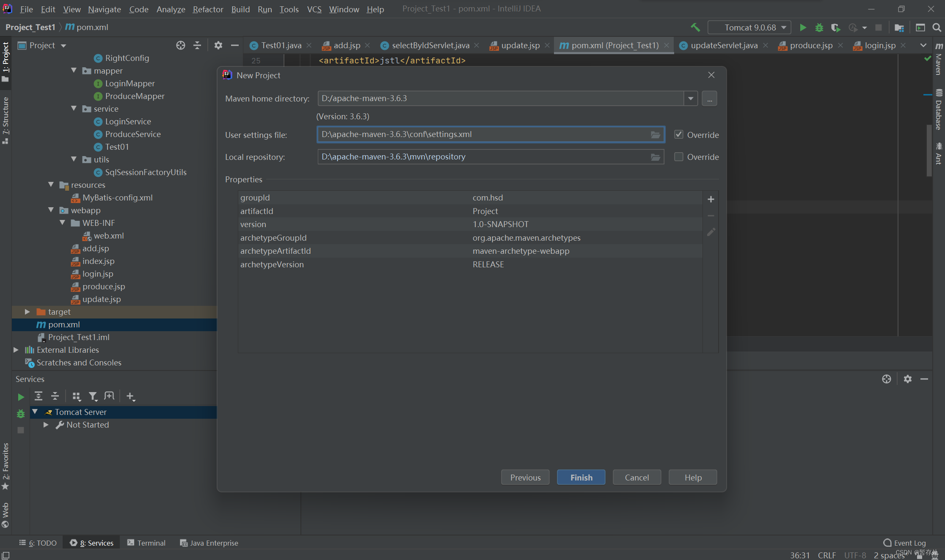Open the Build menu
945x560 pixels.
(x=240, y=9)
